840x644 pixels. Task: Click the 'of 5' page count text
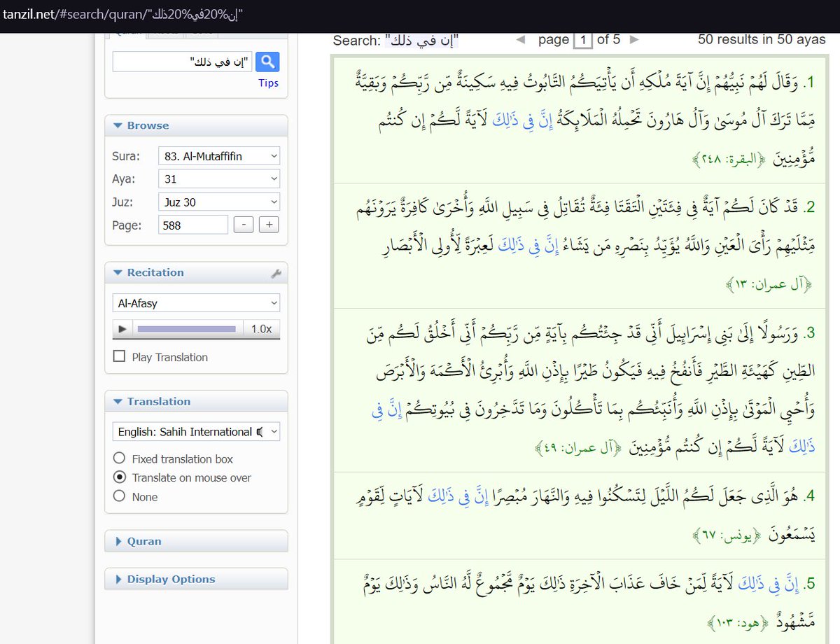[x=608, y=40]
